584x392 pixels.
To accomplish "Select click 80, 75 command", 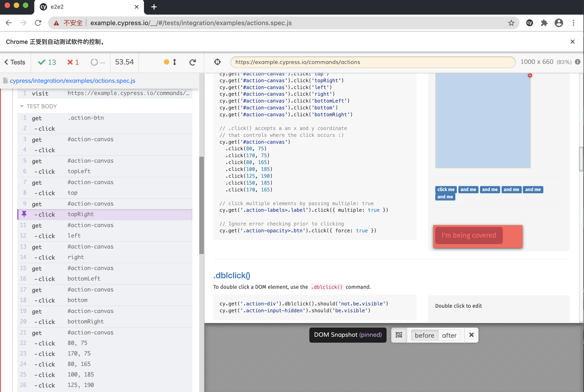I will coord(105,343).
